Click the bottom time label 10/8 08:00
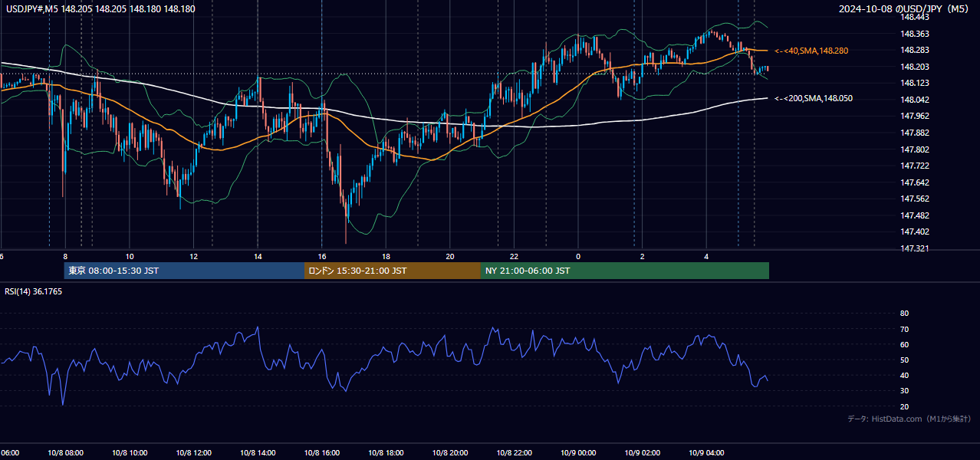 pos(65,452)
